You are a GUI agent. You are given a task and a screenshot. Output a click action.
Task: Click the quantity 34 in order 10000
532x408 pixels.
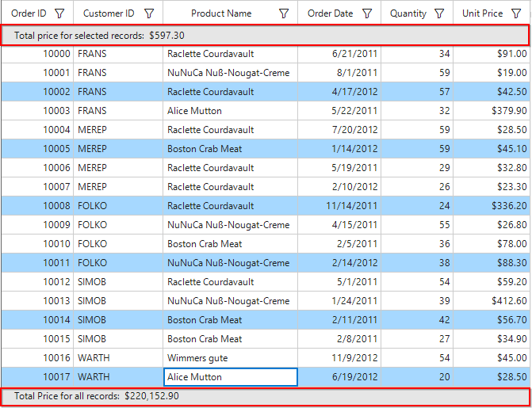417,54
